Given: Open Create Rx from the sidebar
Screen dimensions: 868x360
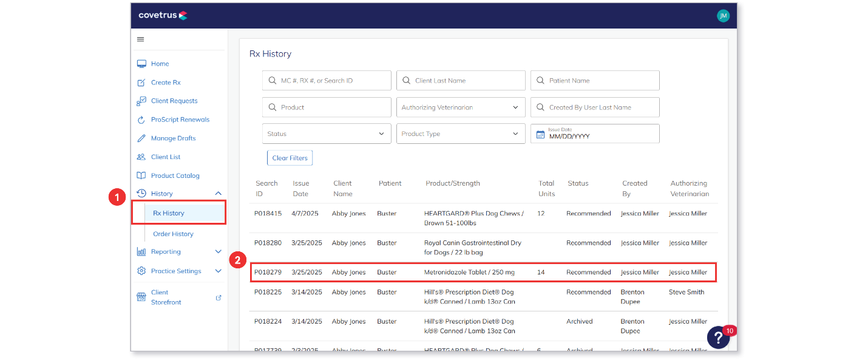Looking at the screenshot, I should 166,83.
